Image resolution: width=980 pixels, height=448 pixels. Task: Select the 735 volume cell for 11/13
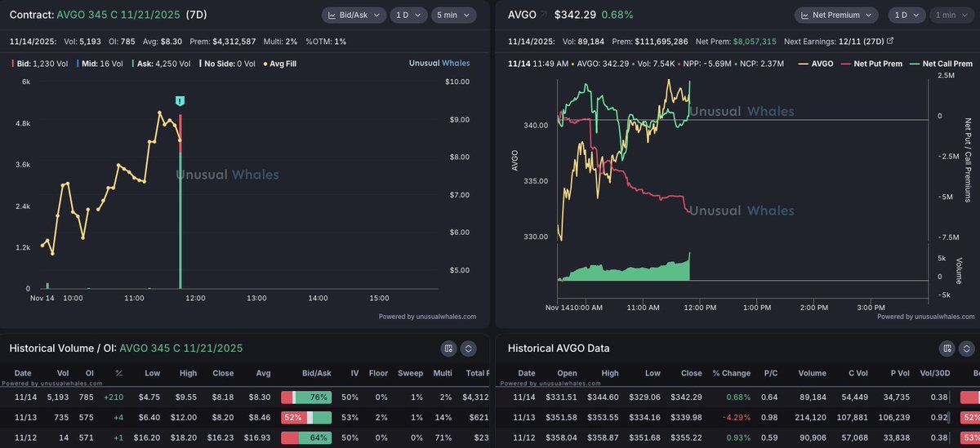point(63,417)
